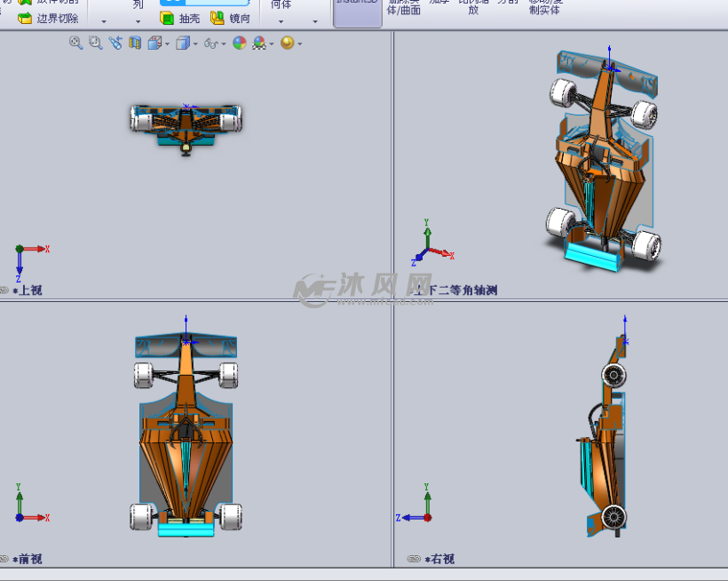The width and height of the screenshot is (728, 581).
Task: Click the 抽壳 label
Action: click(x=189, y=19)
